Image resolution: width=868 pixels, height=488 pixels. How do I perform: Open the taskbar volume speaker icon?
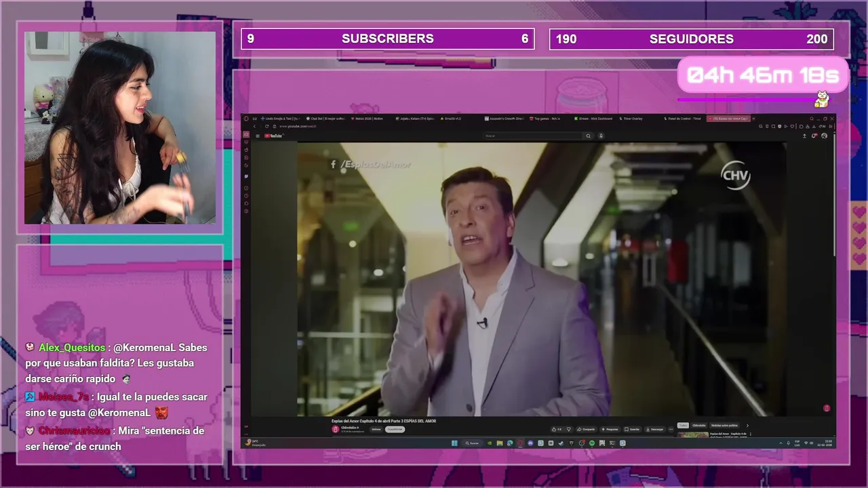click(x=812, y=443)
